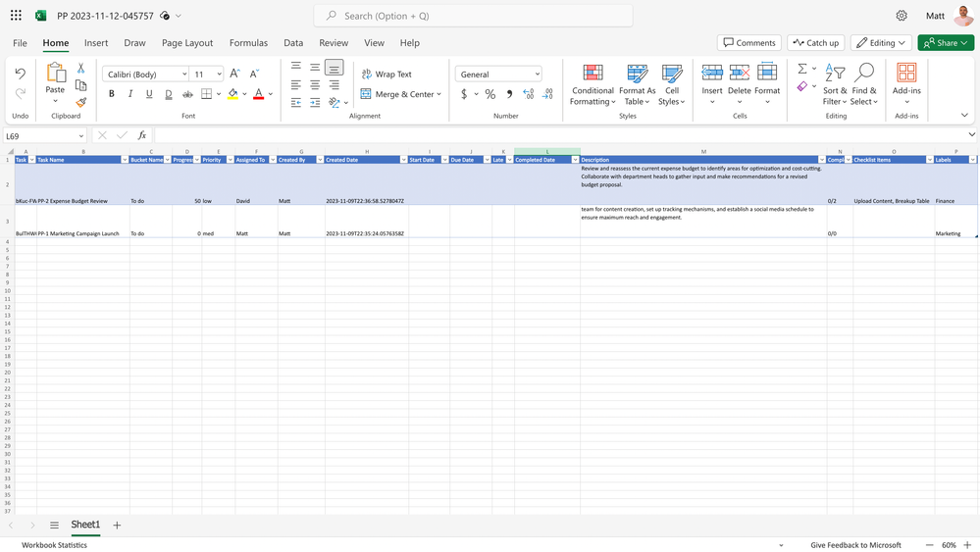Switch to the Insert tab
This screenshot has height=552, width=980.
point(96,43)
